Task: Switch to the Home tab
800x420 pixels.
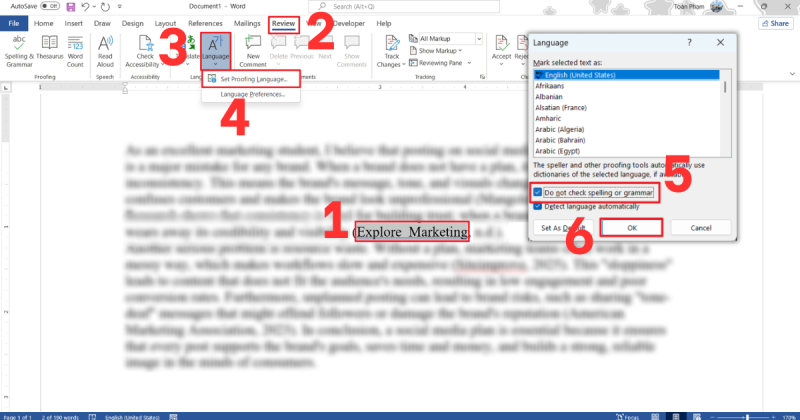Action: tap(43, 23)
